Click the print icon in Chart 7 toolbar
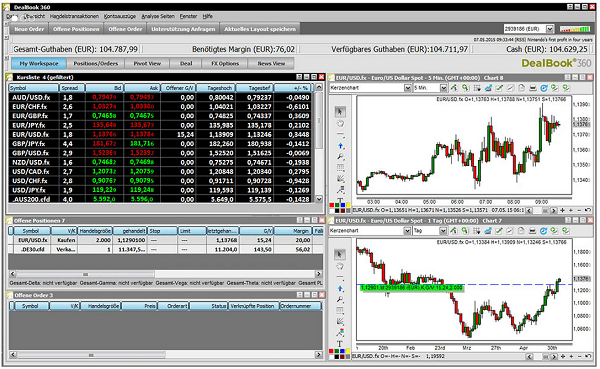600x369 pixels. [x=532, y=231]
